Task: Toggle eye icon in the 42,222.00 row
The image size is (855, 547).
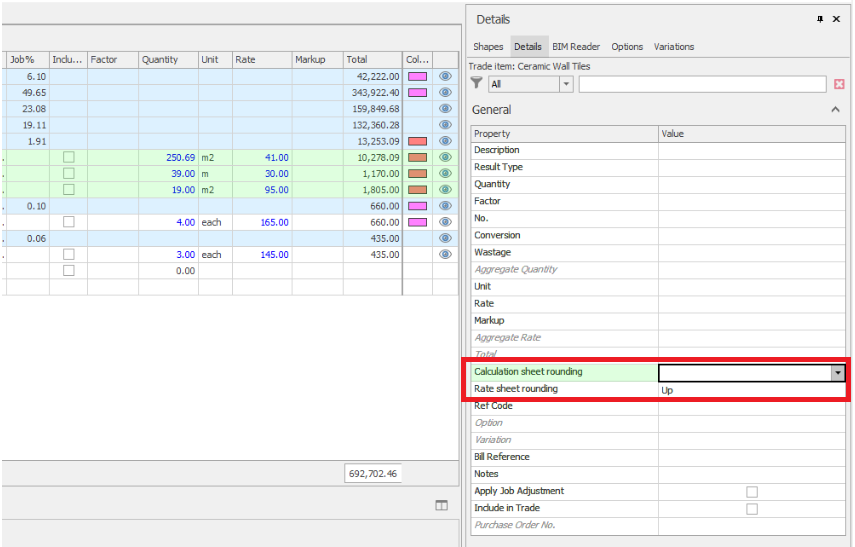Action: (445, 76)
